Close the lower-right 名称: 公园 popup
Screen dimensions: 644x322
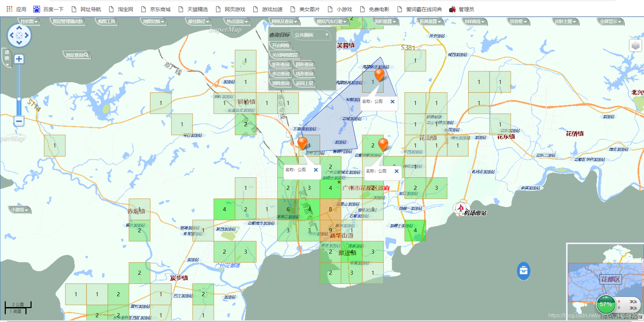(396, 171)
